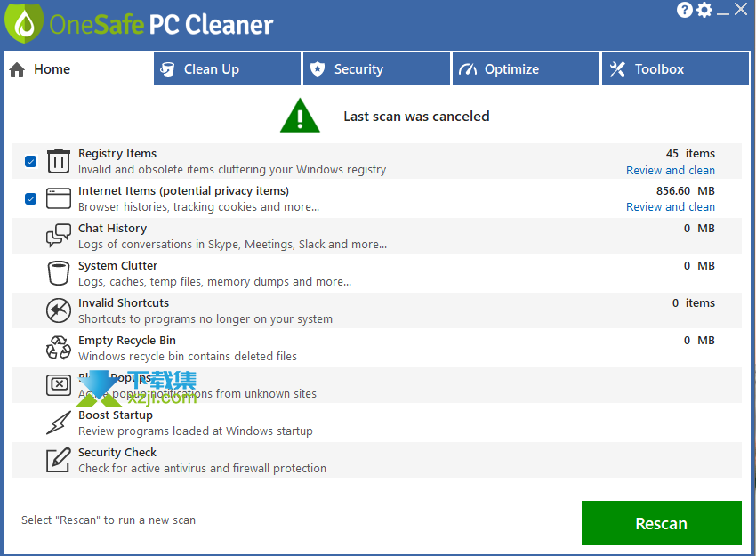Click the Boost Startup lightning bolt icon
Screen dimensions: 756x556
[x=59, y=423]
